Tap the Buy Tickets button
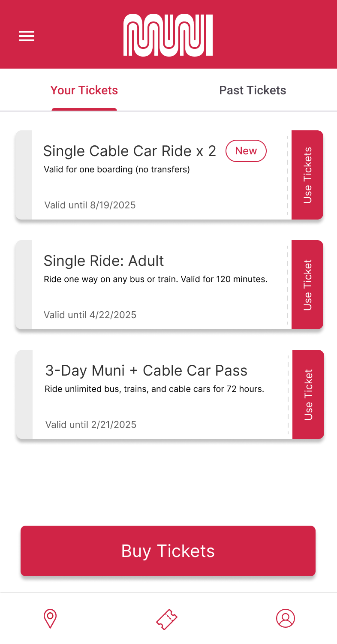The height and width of the screenshot is (644, 337). tap(168, 551)
